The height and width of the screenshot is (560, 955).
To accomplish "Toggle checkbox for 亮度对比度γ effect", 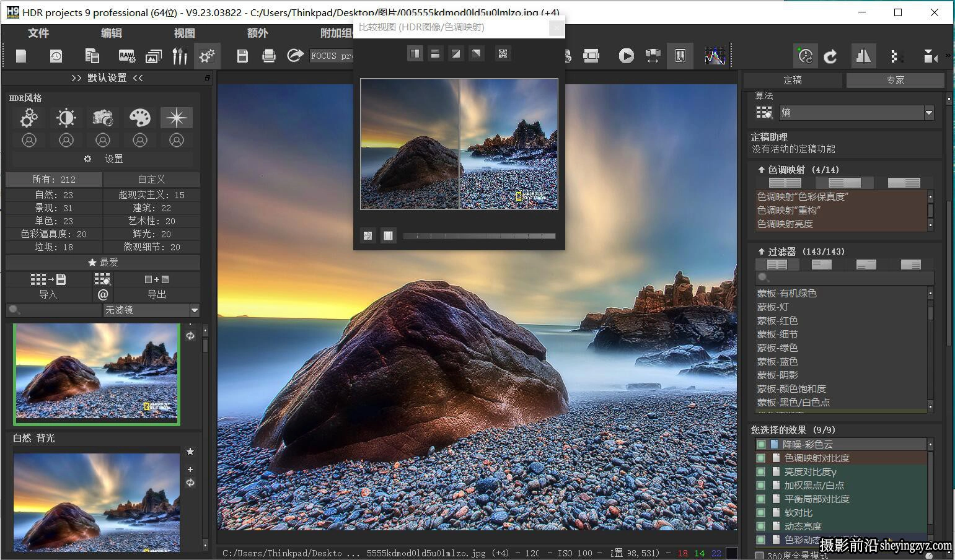I will (x=761, y=471).
